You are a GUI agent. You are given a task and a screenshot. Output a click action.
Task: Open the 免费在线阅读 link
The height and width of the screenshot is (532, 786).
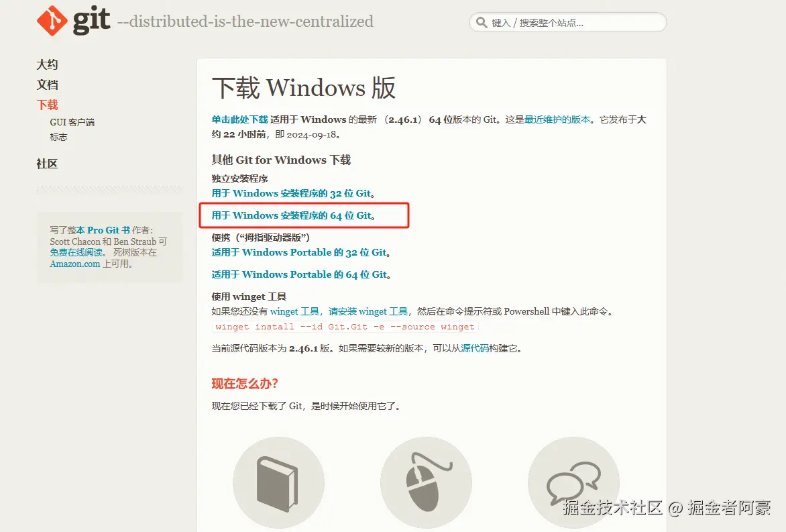76,252
